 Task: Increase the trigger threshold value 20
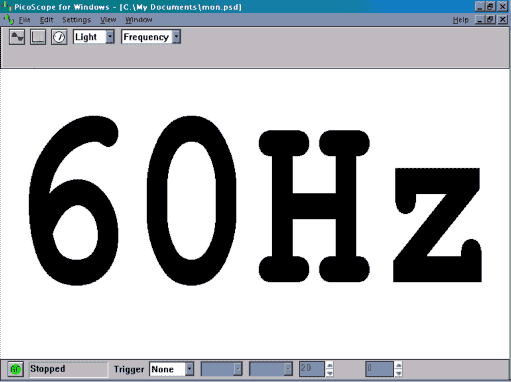click(329, 365)
